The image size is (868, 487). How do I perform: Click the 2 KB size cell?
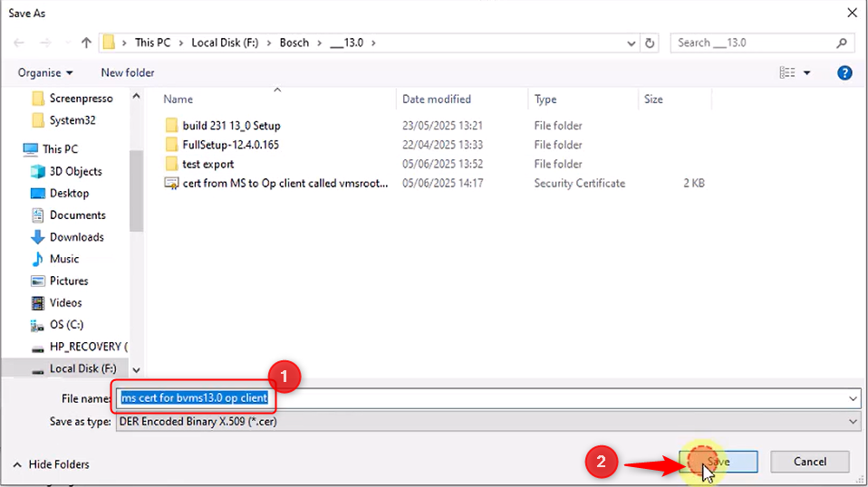tap(694, 184)
